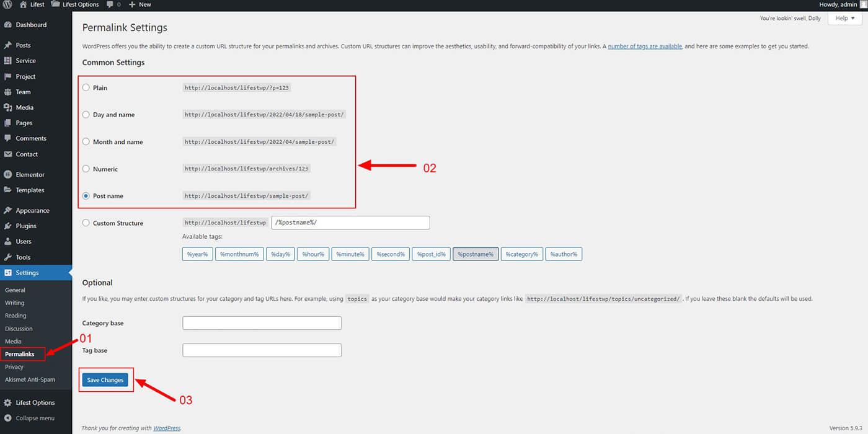
Task: Click the 'Version 5.9.3' footer text
Action: coord(846,428)
